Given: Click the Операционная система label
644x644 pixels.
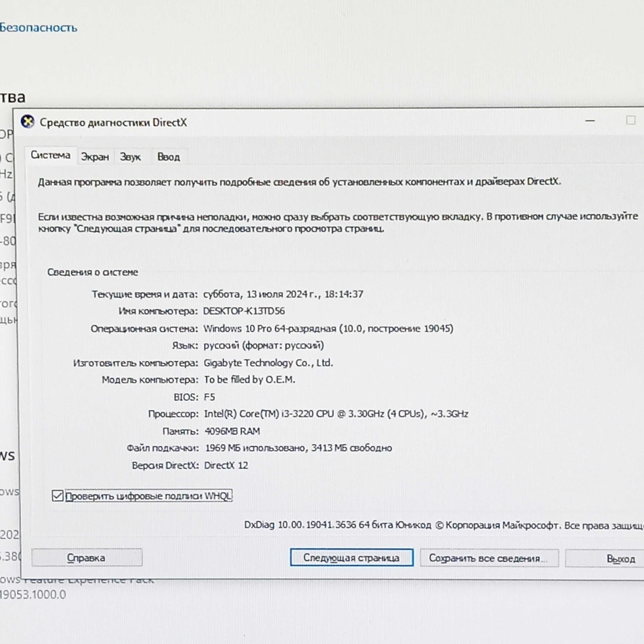Looking at the screenshot, I should coord(144,329).
